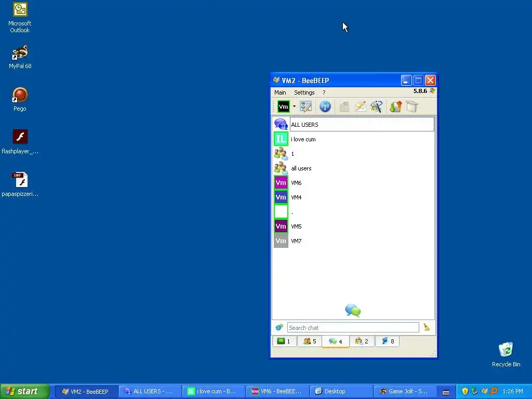Switch to Game Jolt taskbar button
532x399 pixels.
point(404,392)
